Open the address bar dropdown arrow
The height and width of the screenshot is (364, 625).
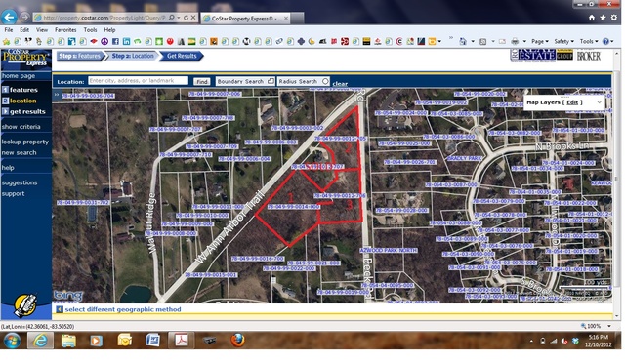(178, 18)
